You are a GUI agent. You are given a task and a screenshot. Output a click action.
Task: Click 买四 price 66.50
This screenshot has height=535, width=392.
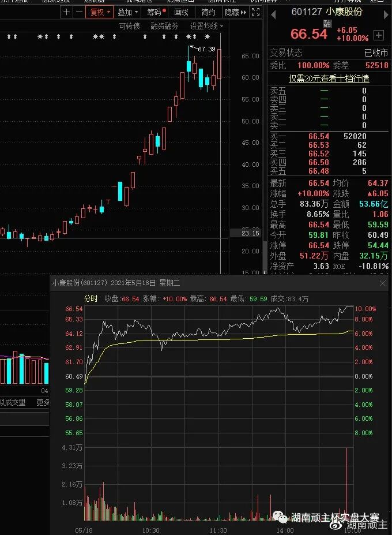point(319,162)
